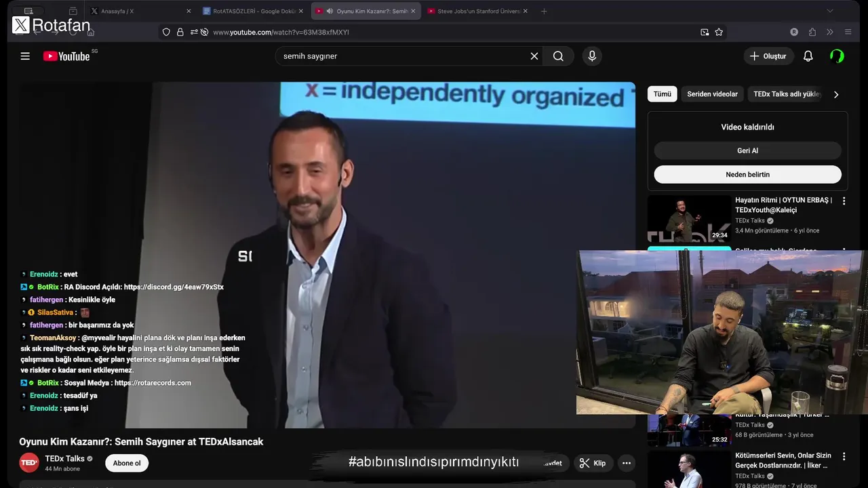The width and height of the screenshot is (868, 488).
Task: Close the Anasayfa / X tab
Action: [x=189, y=11]
